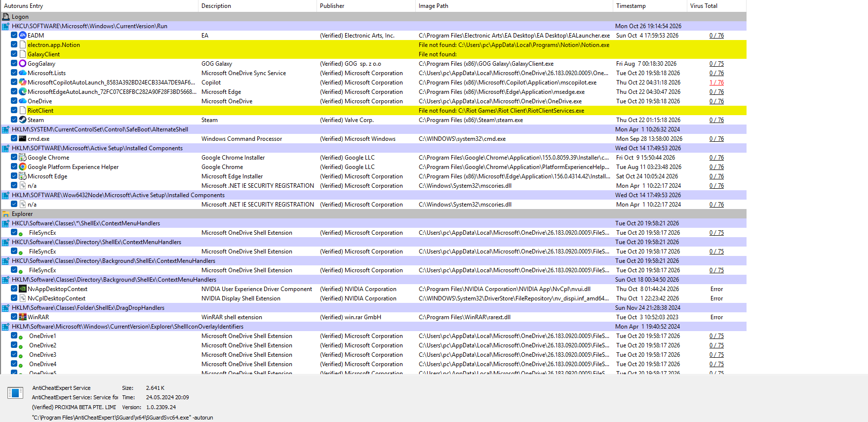Select the Folder DragDropHandlers registry key row
This screenshot has width=868, height=422.
[373, 308]
